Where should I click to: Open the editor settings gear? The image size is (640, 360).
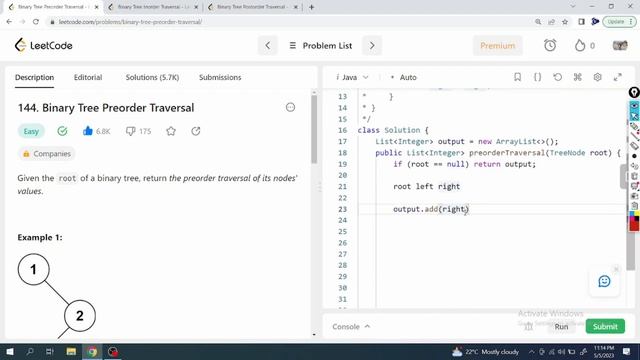pos(598,77)
